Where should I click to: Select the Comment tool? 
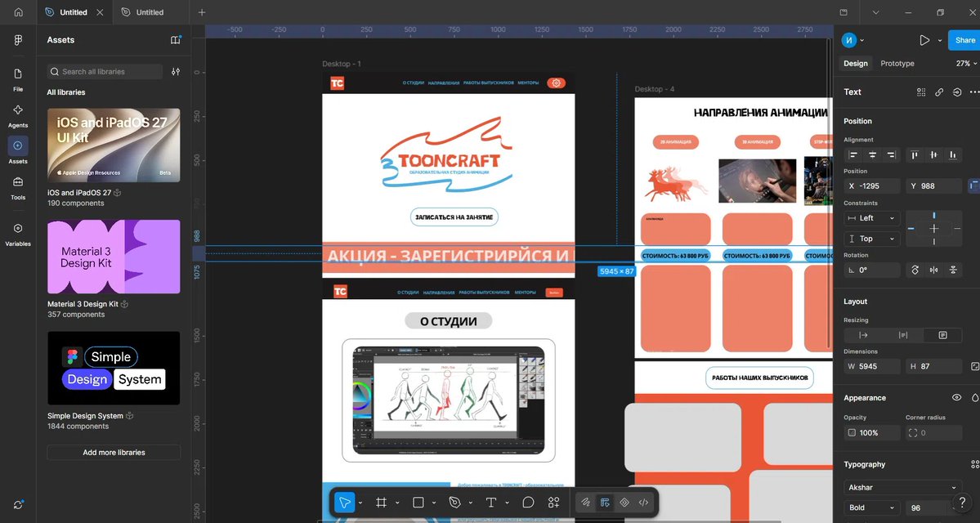click(x=528, y=503)
